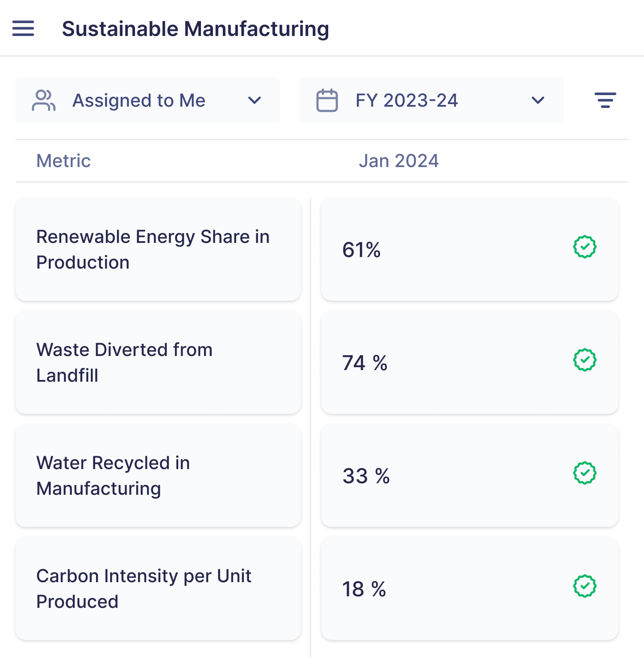Click the calendar icon beside FY 2023-24
The height and width of the screenshot is (658, 644).
(x=327, y=100)
